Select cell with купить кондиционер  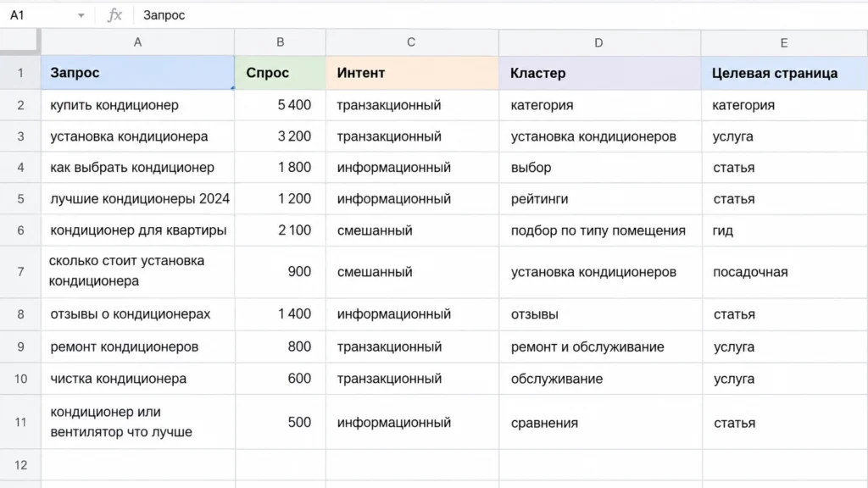pos(138,105)
